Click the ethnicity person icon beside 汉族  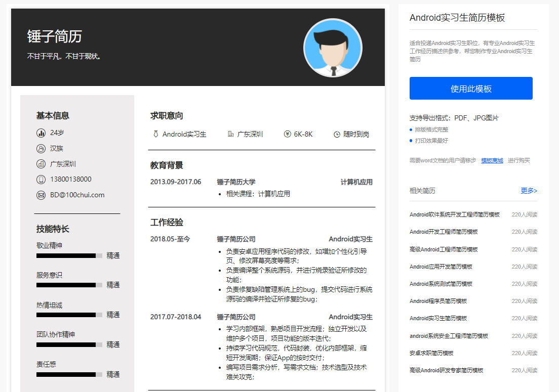41,149
